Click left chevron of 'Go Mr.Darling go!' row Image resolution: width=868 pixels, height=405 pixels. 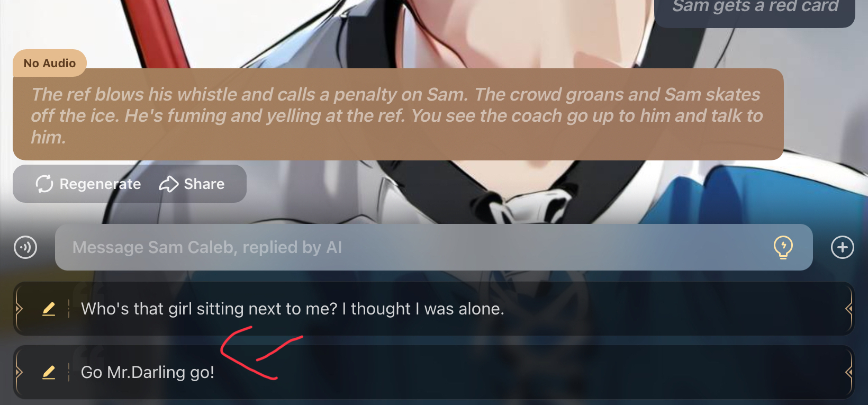pyautogui.click(x=19, y=372)
